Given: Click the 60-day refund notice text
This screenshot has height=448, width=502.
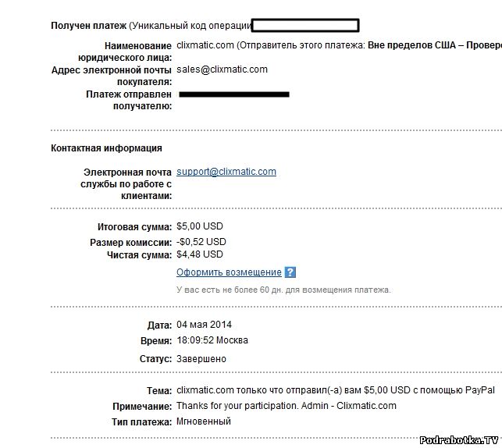Looking at the screenshot, I should pyautogui.click(x=283, y=290).
